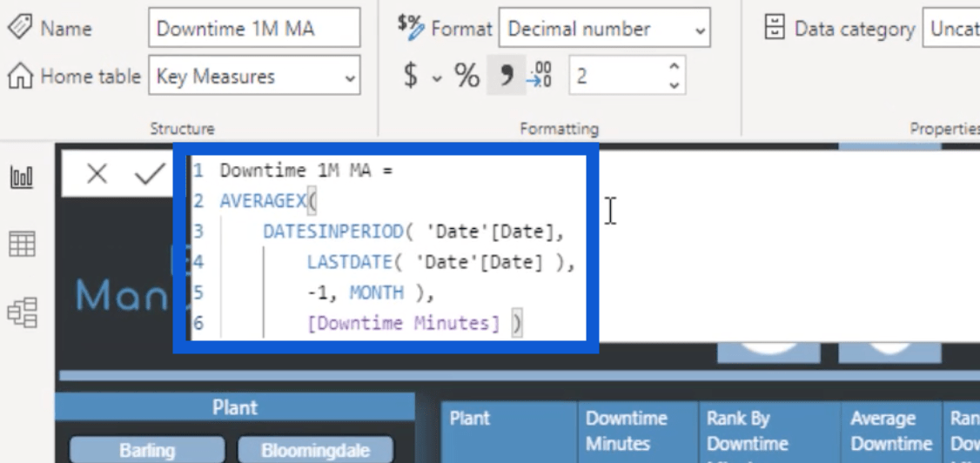Click the Home table house icon
The width and height of the screenshot is (980, 463).
pos(21,77)
